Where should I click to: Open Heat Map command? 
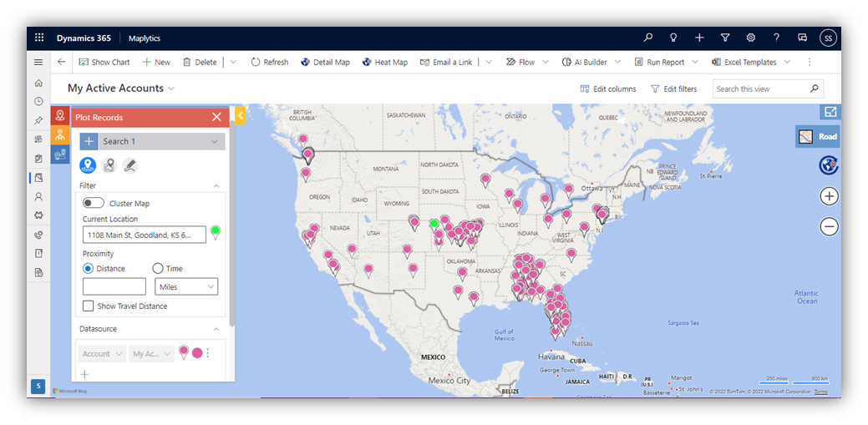coord(385,62)
